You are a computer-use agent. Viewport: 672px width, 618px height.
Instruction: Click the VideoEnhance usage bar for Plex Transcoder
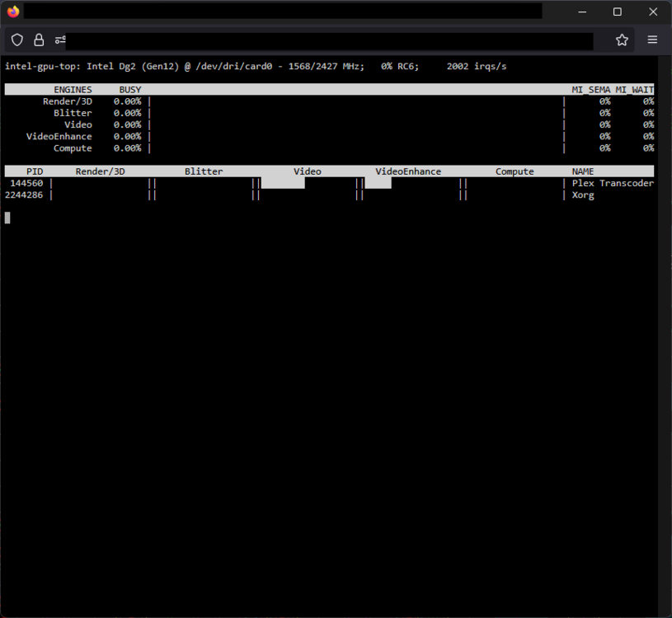(x=378, y=183)
